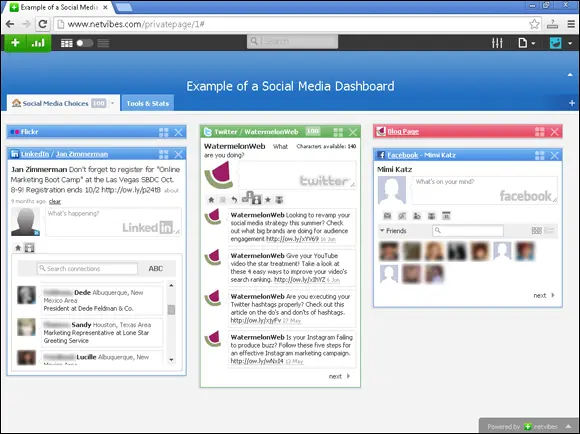The height and width of the screenshot is (434, 580).
Task: Open the LinkedIn title link
Action: point(35,154)
